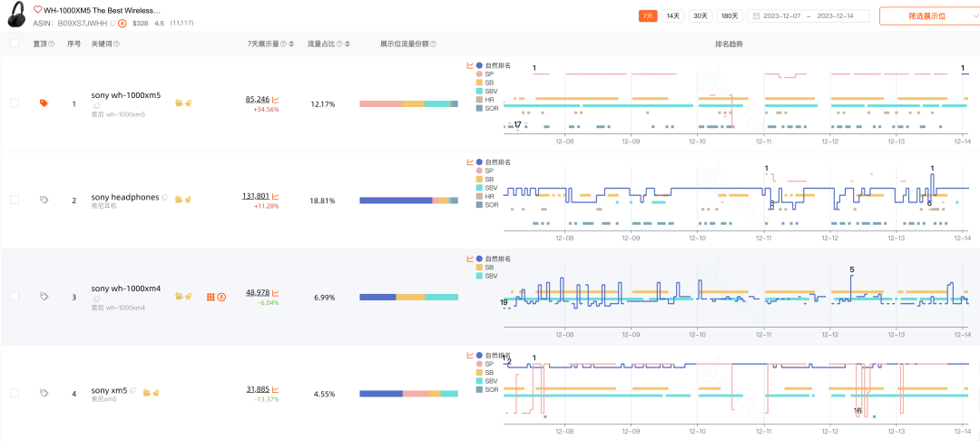Open product title WH-1000XM5 The Best Wireless link

[x=102, y=11]
